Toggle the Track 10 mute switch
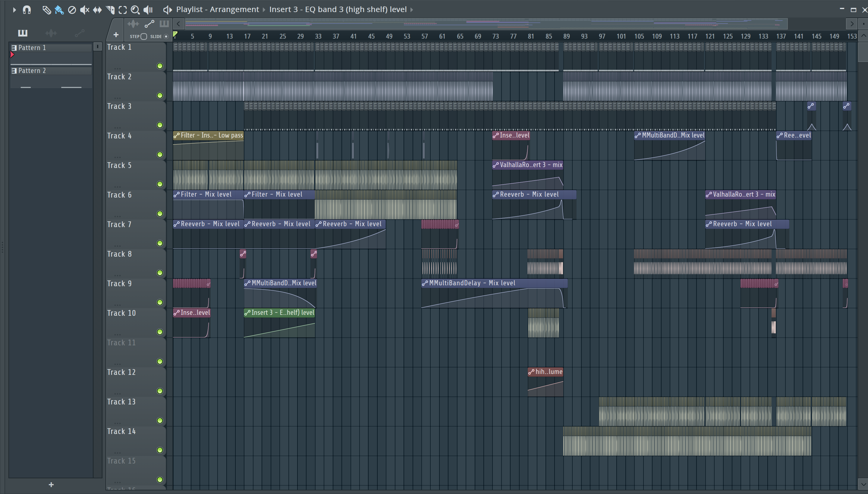Viewport: 868px width, 494px height. click(x=160, y=332)
